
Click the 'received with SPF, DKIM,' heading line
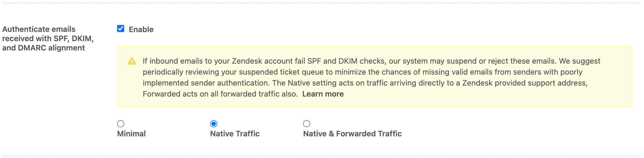pyautogui.click(x=48, y=38)
